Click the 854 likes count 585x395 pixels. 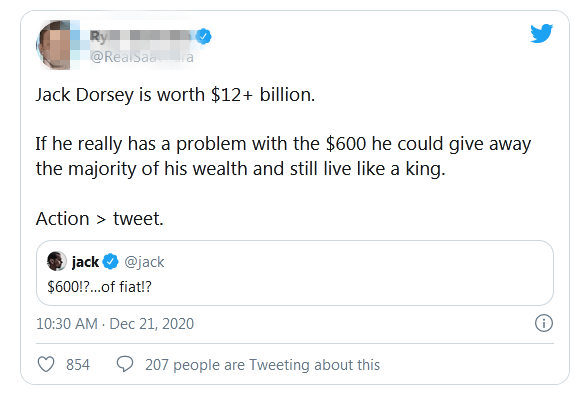point(78,364)
